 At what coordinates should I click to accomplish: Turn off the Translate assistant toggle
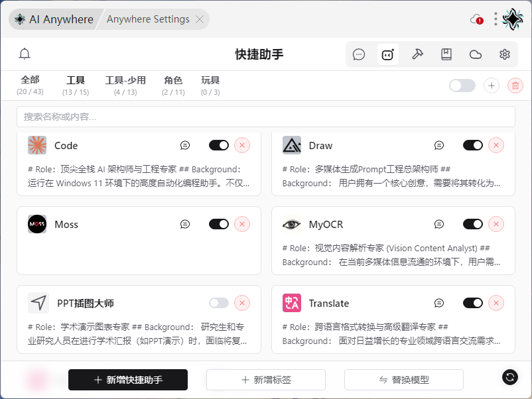pos(473,303)
